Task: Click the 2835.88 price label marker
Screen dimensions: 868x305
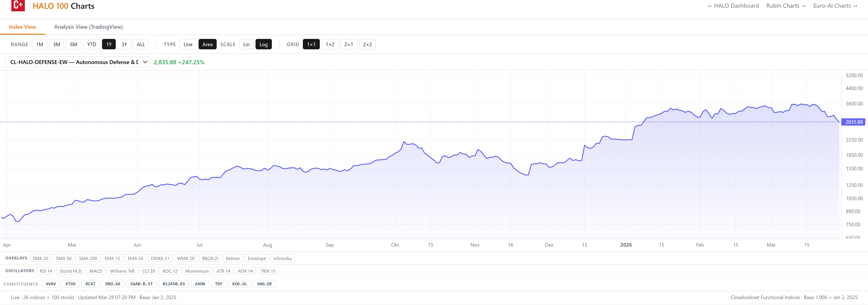Action: pyautogui.click(x=853, y=122)
